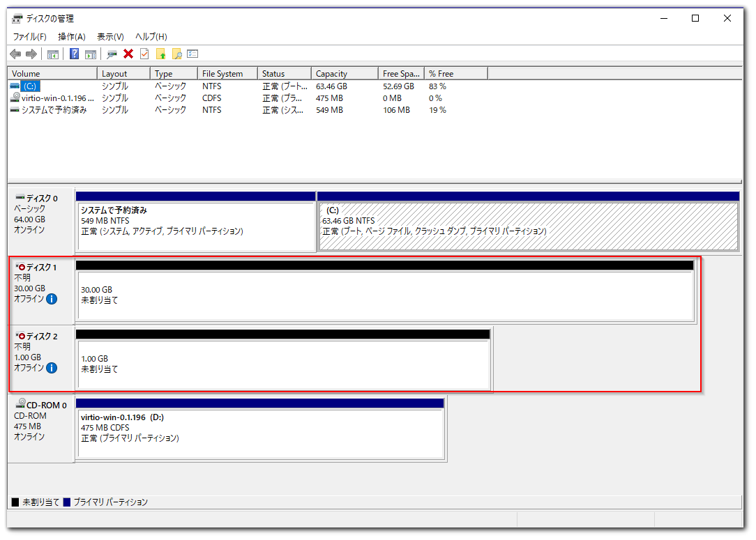The height and width of the screenshot is (540, 756).
Task: Minimize the Disk Management window
Action: pos(664,18)
